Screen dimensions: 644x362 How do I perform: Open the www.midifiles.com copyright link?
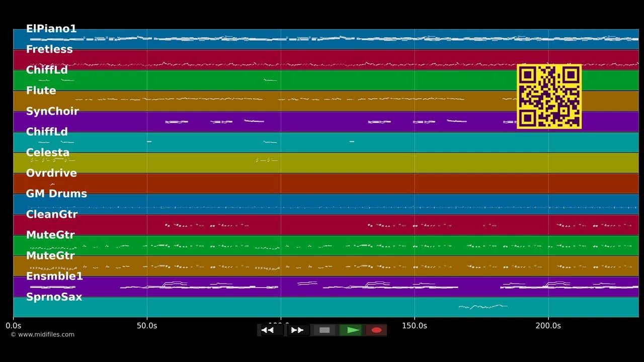(42, 334)
